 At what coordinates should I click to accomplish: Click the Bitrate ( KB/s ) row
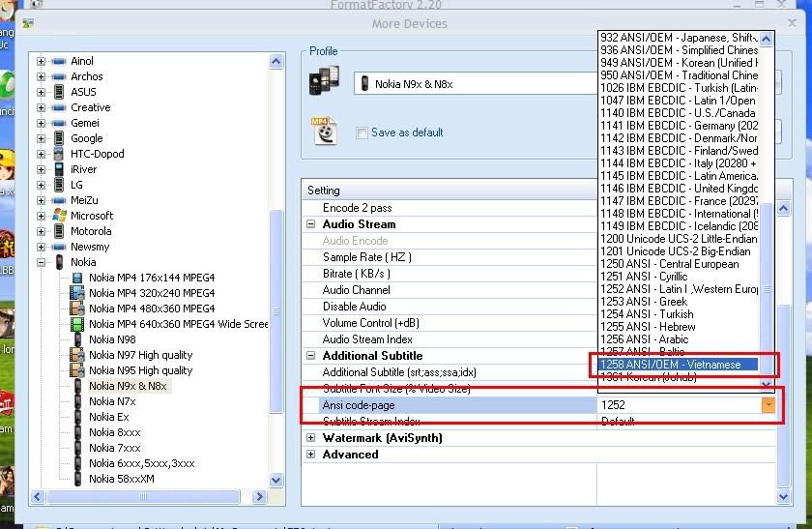449,274
